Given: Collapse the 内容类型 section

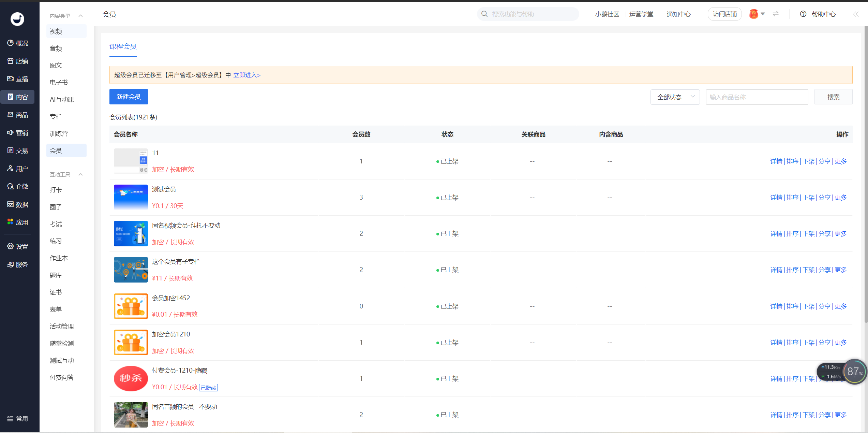Looking at the screenshot, I should coord(80,16).
